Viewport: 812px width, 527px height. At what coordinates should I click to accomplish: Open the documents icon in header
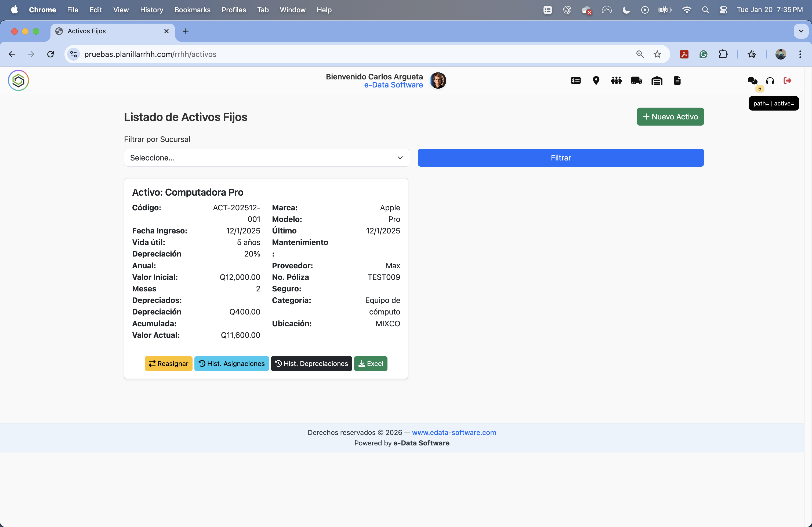click(x=677, y=80)
